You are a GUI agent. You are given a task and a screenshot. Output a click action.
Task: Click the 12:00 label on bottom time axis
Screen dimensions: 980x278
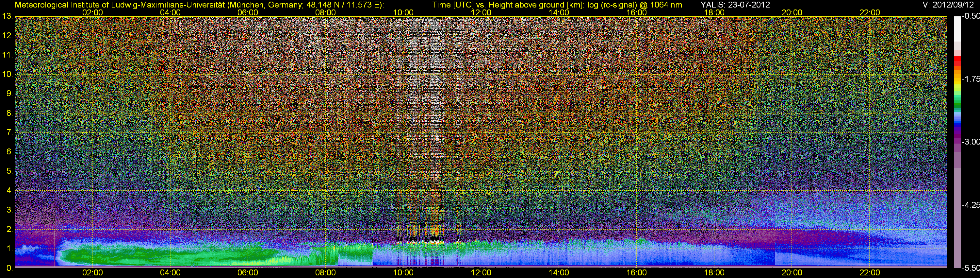pos(481,273)
